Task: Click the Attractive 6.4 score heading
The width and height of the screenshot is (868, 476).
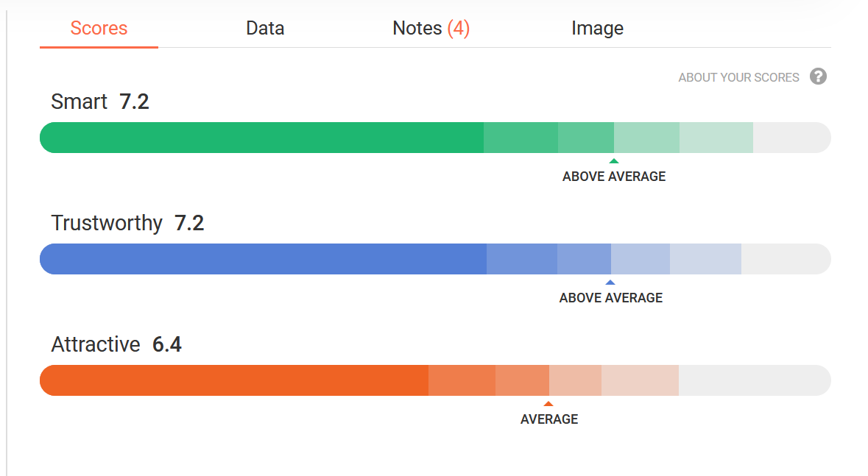Action: 116,345
